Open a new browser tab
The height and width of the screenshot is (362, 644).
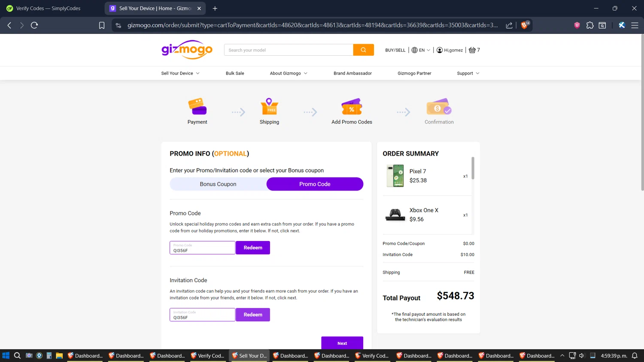(x=215, y=8)
